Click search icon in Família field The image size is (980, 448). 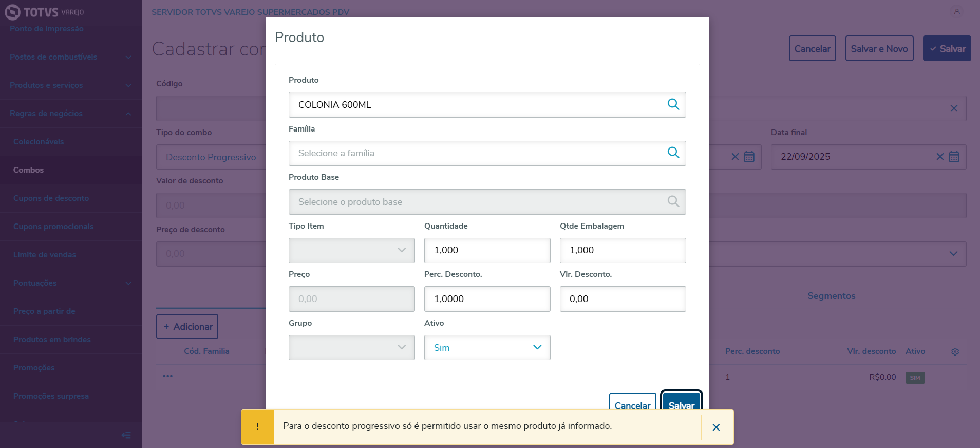click(x=673, y=153)
